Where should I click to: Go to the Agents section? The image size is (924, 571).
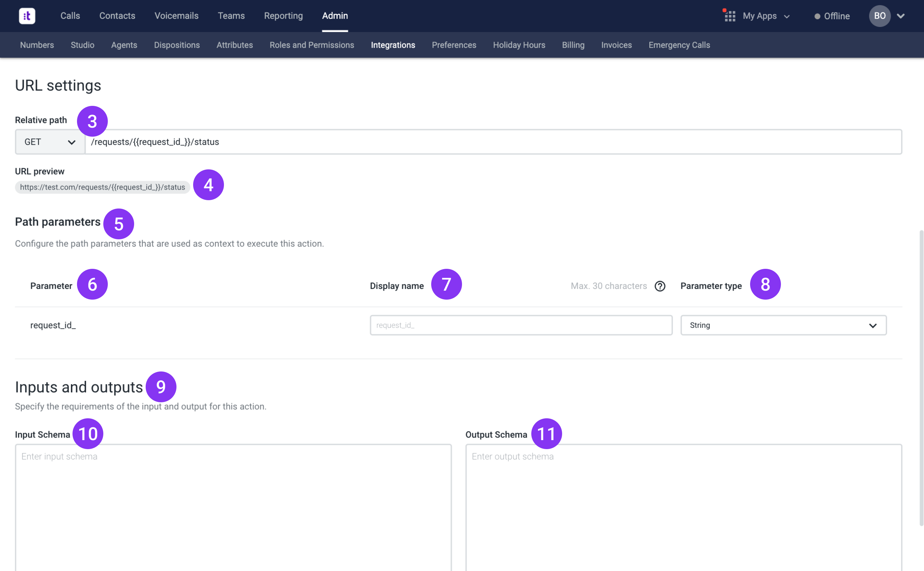pyautogui.click(x=124, y=45)
